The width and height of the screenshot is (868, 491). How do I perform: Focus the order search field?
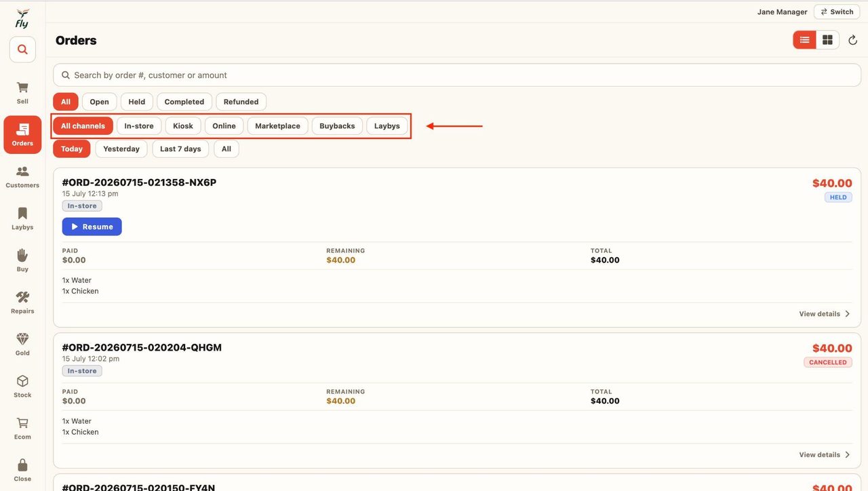click(x=457, y=75)
